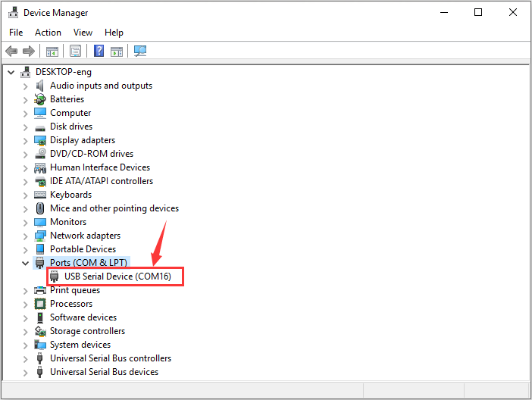Maximize the Device Manager window
Image resolution: width=532 pixels, height=400 pixels.
click(x=478, y=13)
